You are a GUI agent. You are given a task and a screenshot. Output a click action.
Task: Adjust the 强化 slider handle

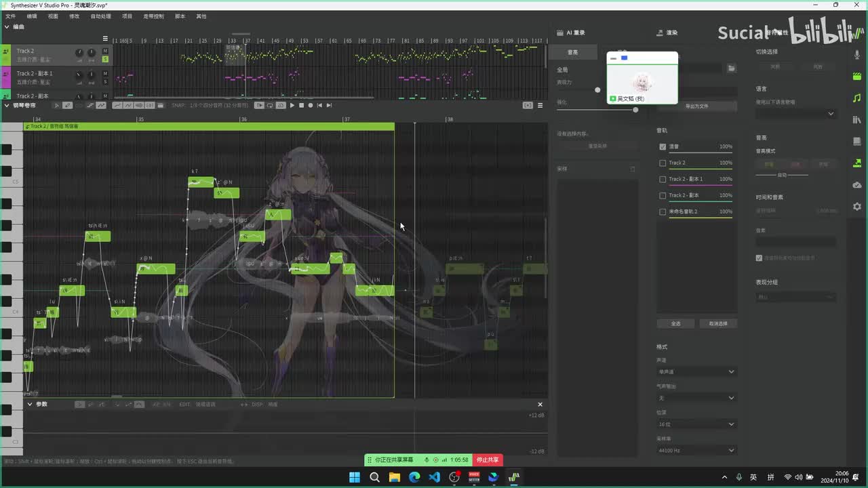635,110
